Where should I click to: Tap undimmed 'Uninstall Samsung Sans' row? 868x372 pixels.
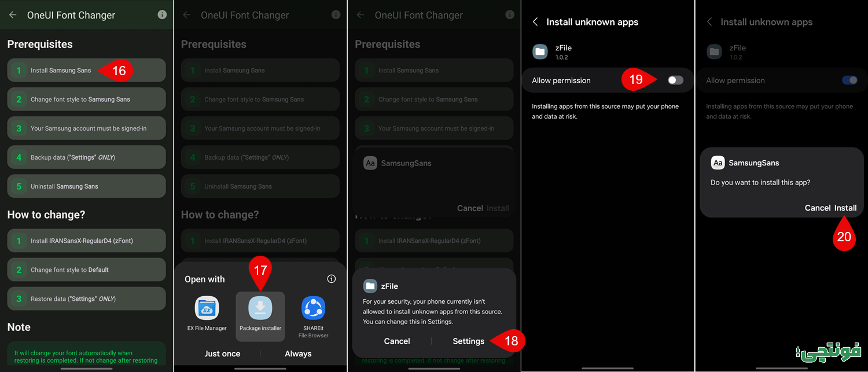[x=87, y=186]
